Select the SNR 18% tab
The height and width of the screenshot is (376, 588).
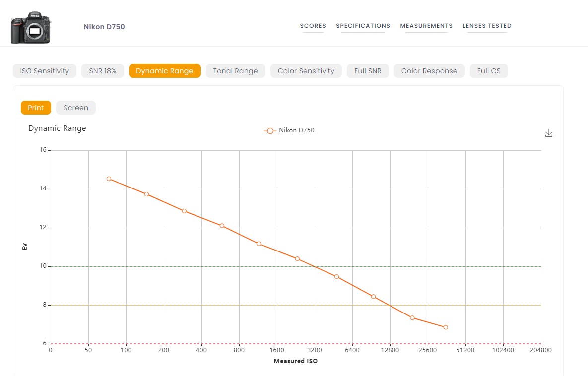pos(103,71)
